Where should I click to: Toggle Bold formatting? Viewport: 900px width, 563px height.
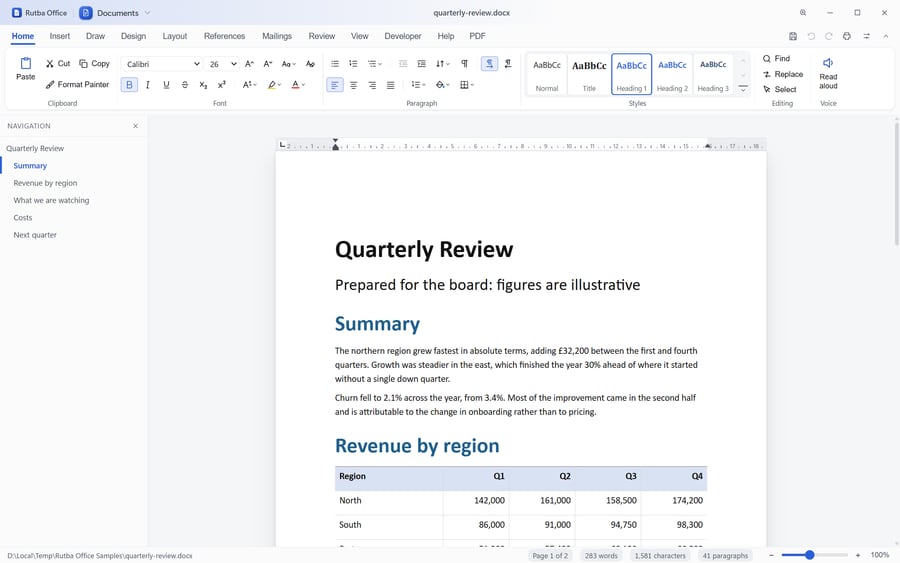129,85
